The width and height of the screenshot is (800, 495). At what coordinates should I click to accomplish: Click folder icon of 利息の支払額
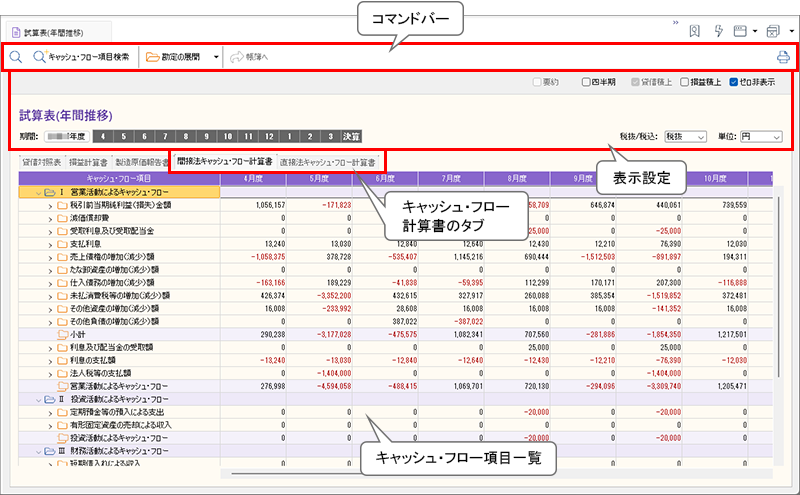[x=63, y=360]
